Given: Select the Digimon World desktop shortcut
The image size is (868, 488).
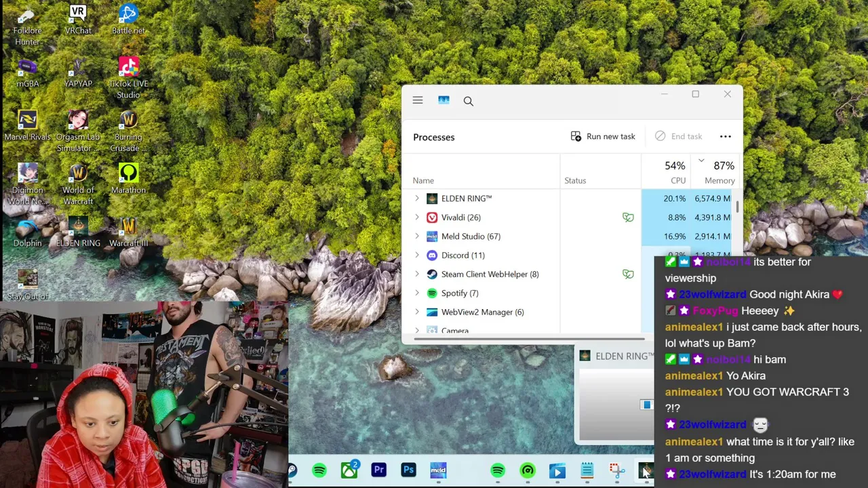Looking at the screenshot, I should point(27,184).
